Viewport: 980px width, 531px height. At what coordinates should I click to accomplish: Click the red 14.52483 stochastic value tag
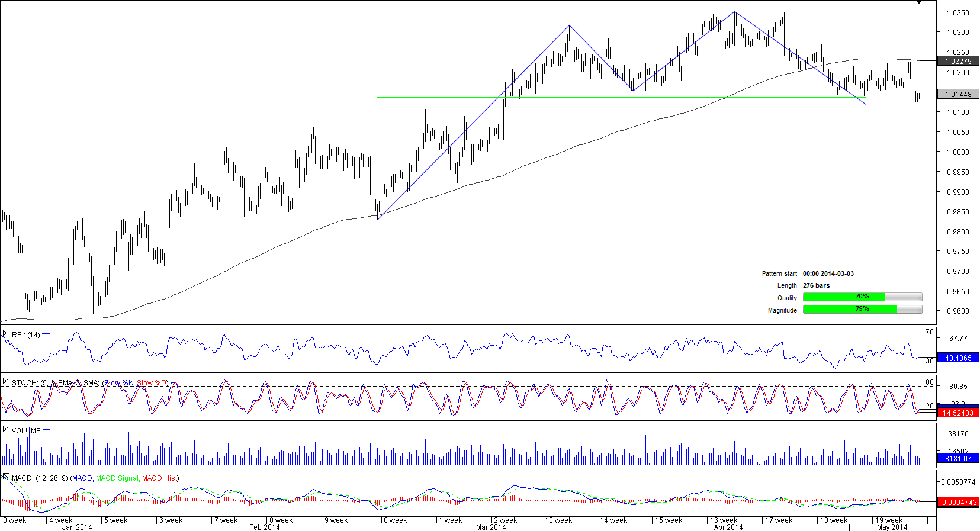coord(958,413)
